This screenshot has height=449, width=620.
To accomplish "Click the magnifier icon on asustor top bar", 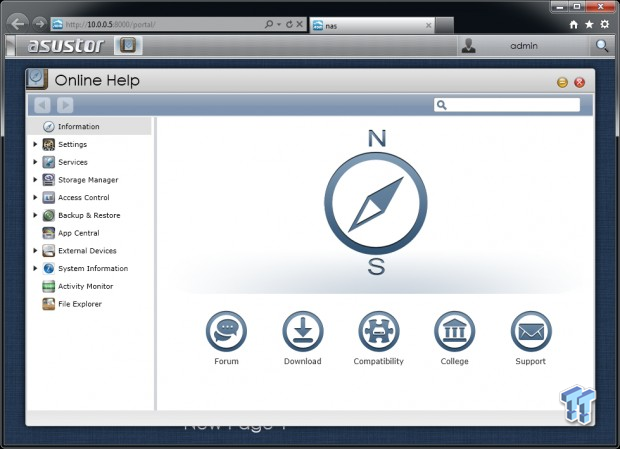I will pos(602,46).
